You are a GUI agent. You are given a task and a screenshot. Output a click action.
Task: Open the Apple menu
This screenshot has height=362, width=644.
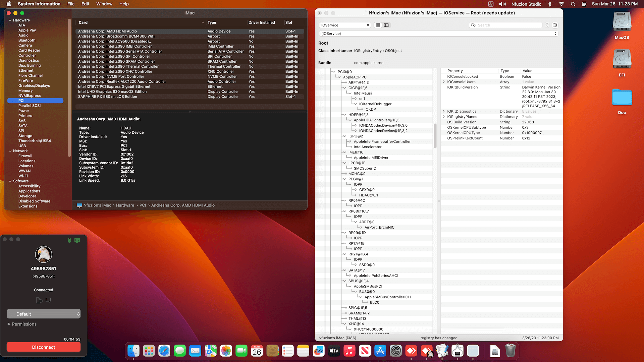[9, 4]
